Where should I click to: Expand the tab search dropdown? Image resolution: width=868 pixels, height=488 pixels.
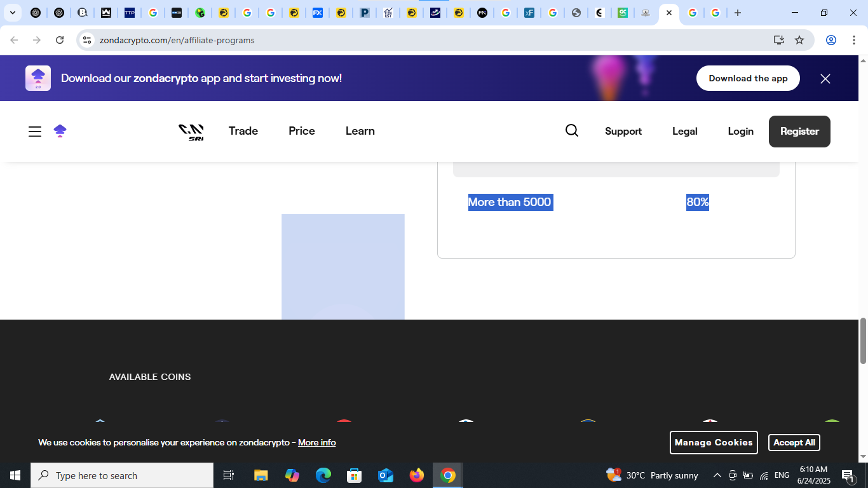click(12, 13)
